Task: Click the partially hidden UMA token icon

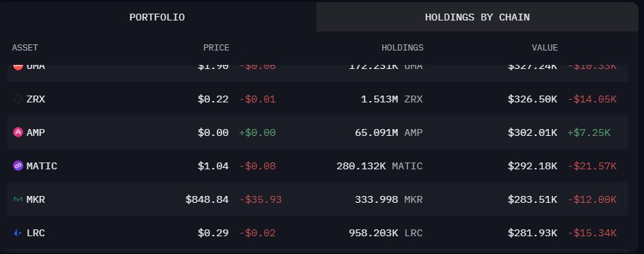Action: click(18, 68)
